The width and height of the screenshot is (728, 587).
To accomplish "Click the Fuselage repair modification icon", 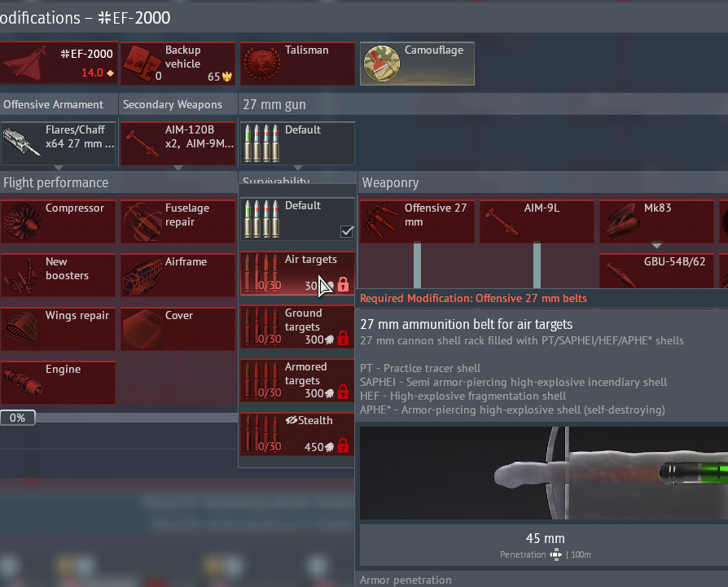I will point(142,221).
